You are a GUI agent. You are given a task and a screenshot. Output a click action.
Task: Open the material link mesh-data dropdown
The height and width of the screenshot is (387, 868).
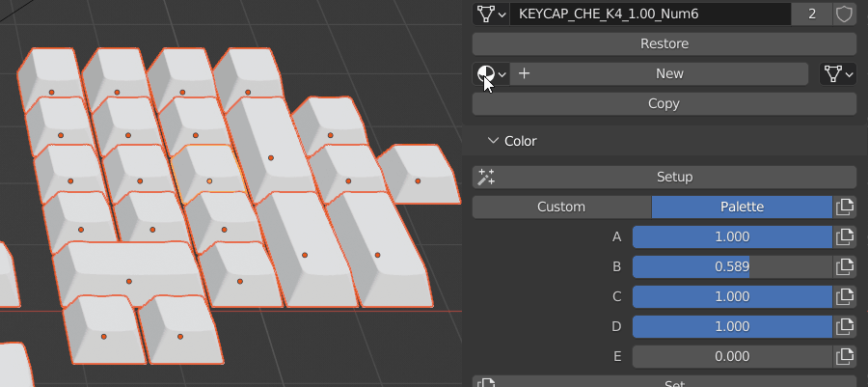click(838, 73)
